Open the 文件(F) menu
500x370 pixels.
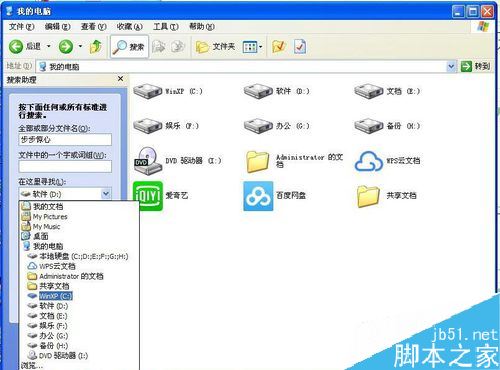21,26
